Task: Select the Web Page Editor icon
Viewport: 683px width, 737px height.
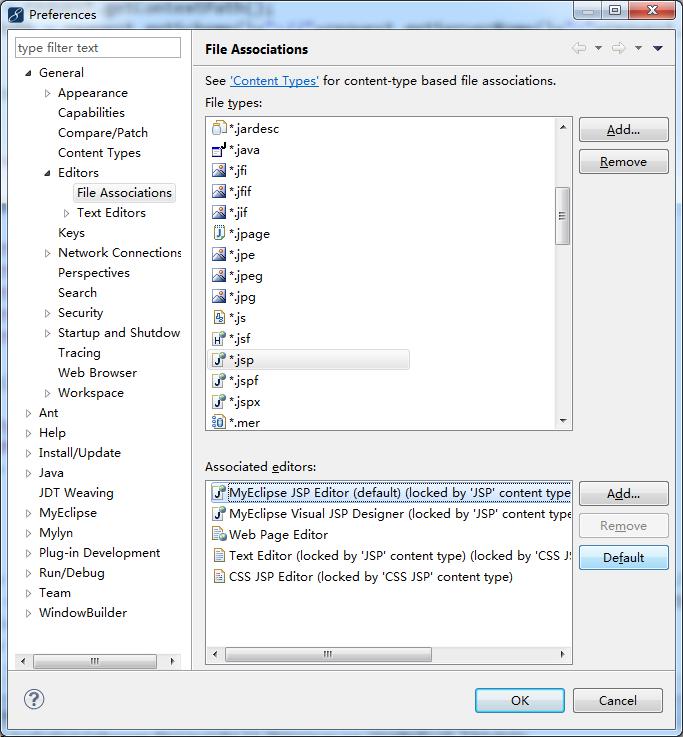Action: tap(219, 534)
